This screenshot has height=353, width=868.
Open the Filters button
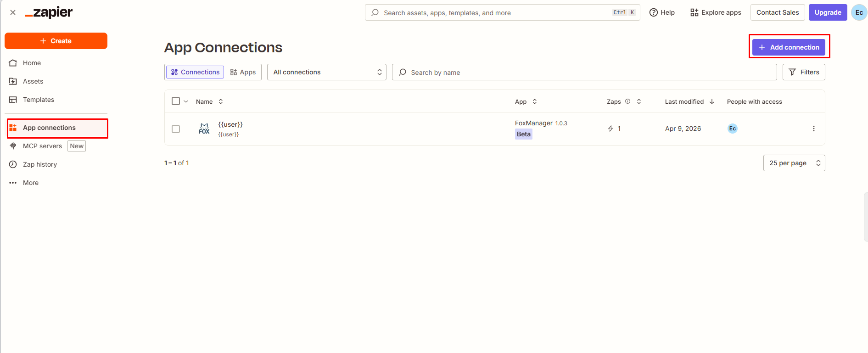click(804, 72)
